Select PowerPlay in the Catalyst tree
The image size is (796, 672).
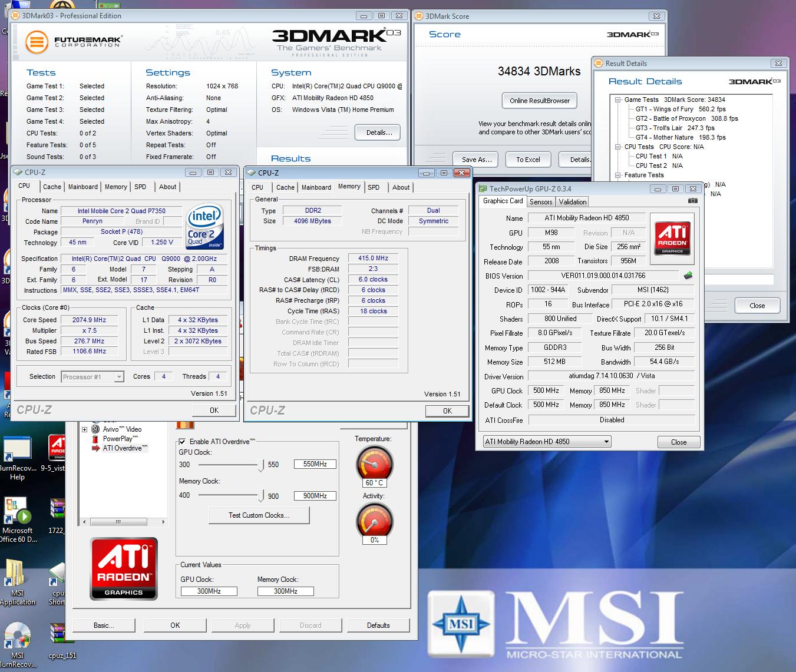click(120, 439)
